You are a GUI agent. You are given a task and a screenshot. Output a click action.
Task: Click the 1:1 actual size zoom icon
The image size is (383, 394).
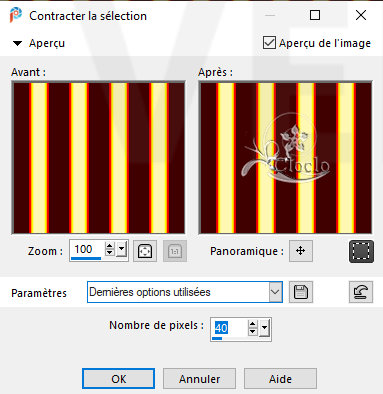175,251
